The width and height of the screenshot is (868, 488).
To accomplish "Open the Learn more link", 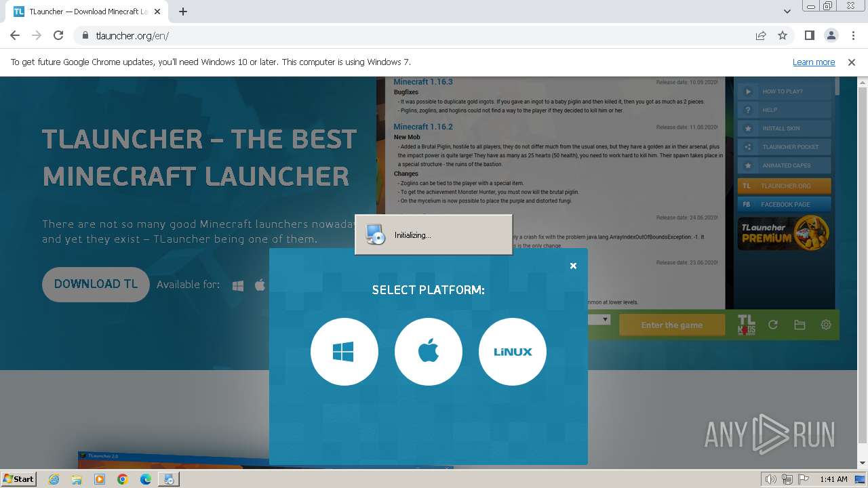I will (x=814, y=62).
